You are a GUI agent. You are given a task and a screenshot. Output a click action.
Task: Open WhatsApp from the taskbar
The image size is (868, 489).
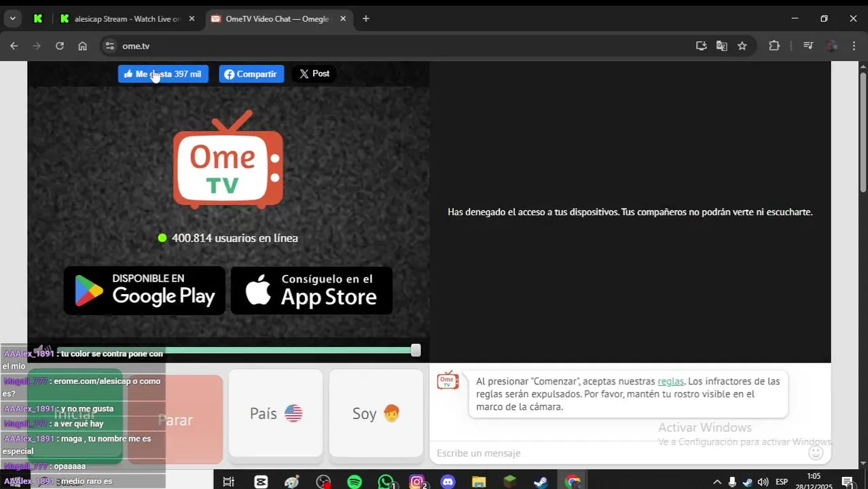(x=386, y=482)
